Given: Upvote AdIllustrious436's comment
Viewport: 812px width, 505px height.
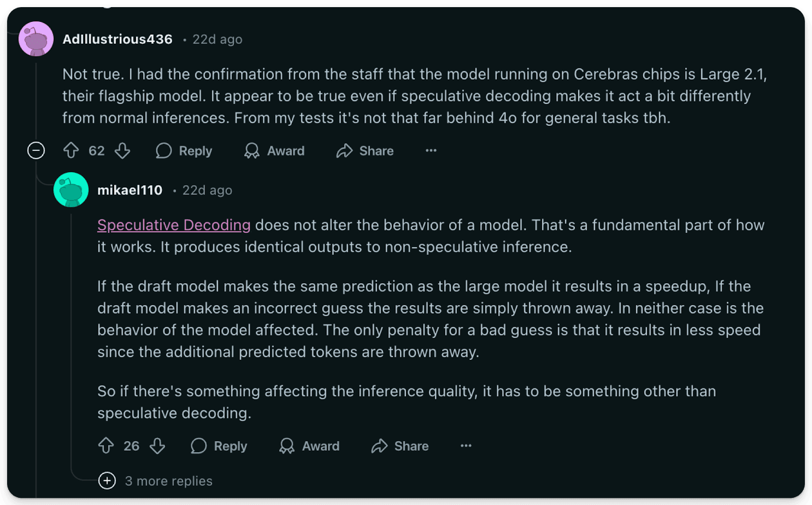Looking at the screenshot, I should 71,151.
